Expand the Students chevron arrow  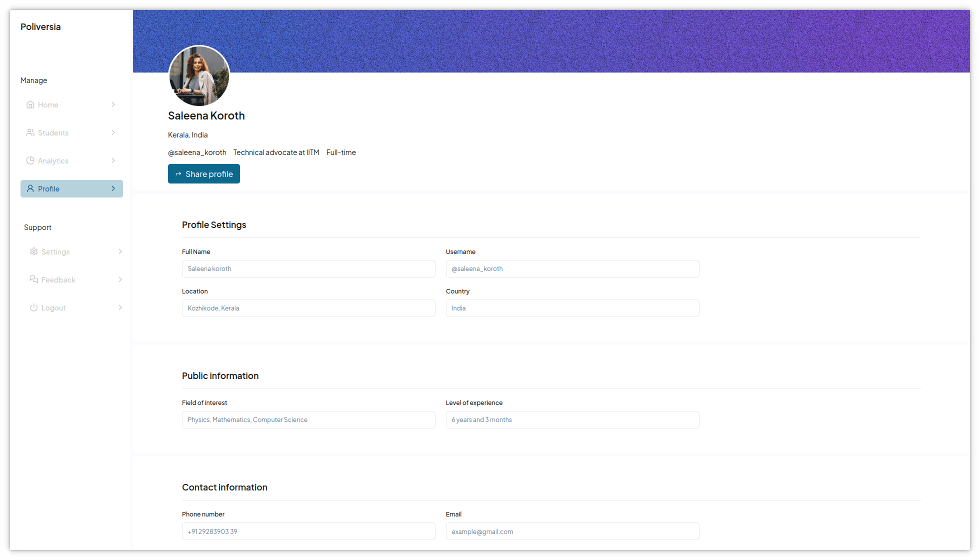tap(113, 132)
